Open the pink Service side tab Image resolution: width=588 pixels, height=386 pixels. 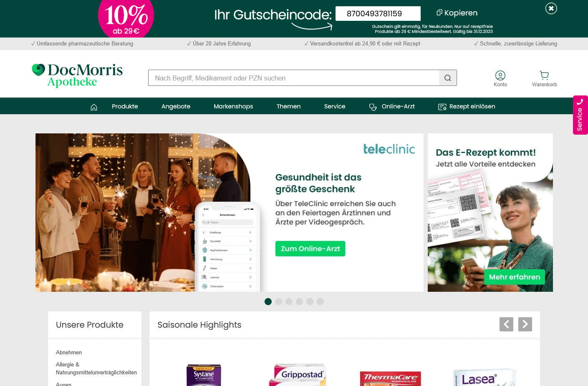click(x=580, y=115)
